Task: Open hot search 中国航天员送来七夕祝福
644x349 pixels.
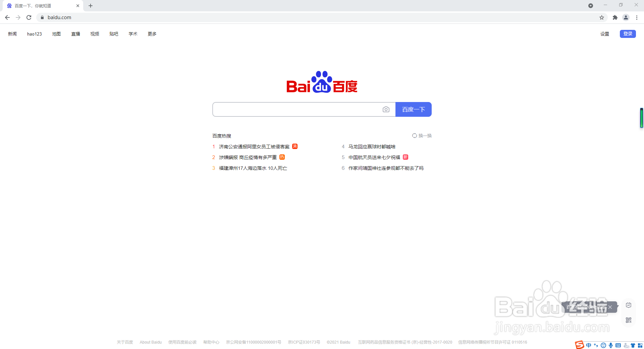Action: pyautogui.click(x=374, y=157)
